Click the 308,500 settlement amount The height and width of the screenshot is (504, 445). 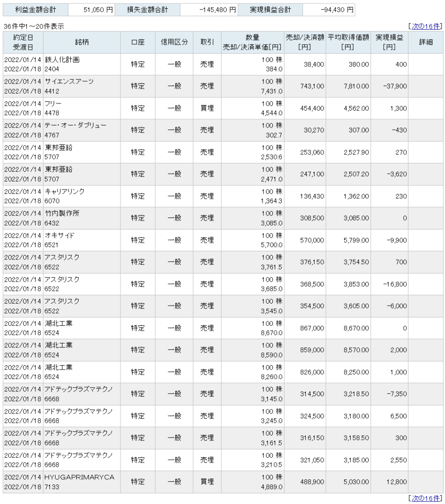pyautogui.click(x=312, y=218)
